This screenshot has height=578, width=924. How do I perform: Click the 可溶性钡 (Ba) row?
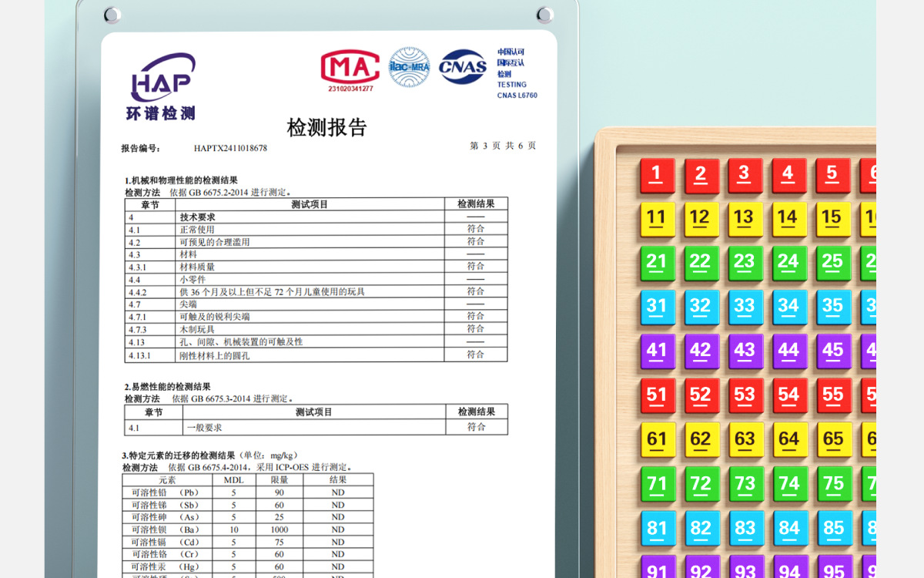point(248,529)
